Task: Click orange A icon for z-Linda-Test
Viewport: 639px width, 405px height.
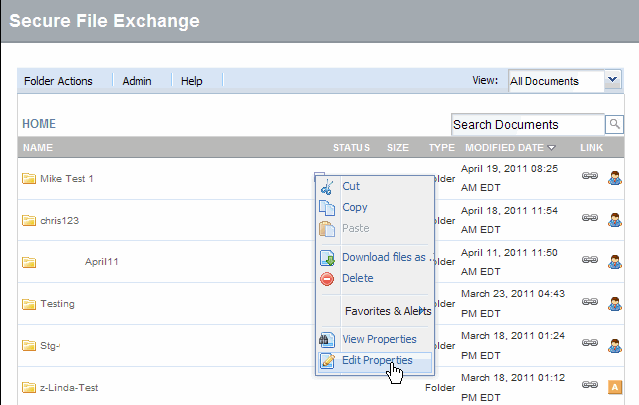Action: click(x=615, y=387)
